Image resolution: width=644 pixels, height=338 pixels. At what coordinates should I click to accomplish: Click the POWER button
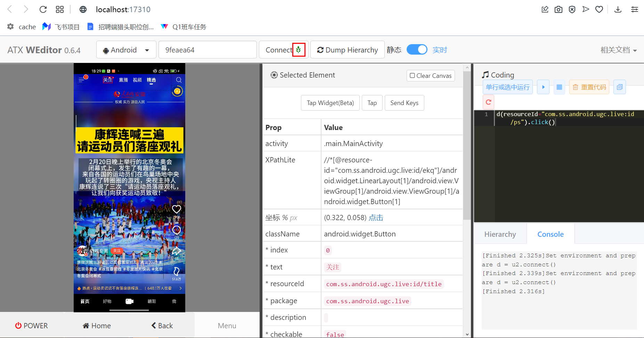pos(32,325)
